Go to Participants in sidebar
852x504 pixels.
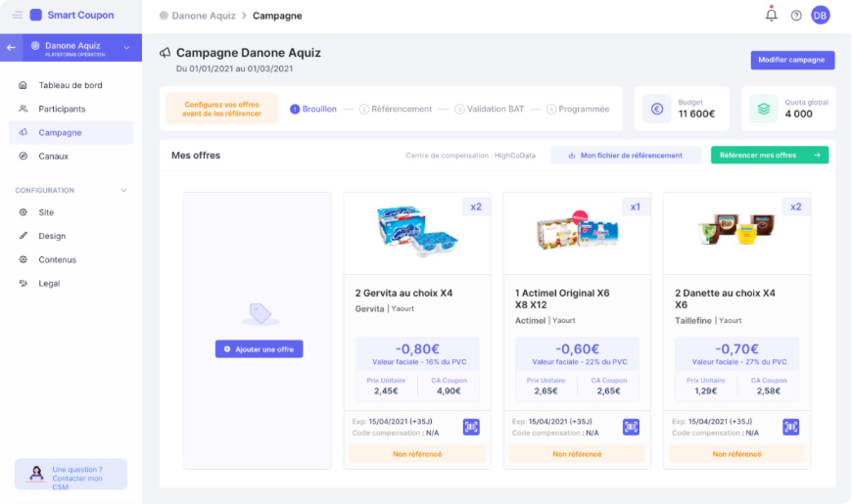62,109
